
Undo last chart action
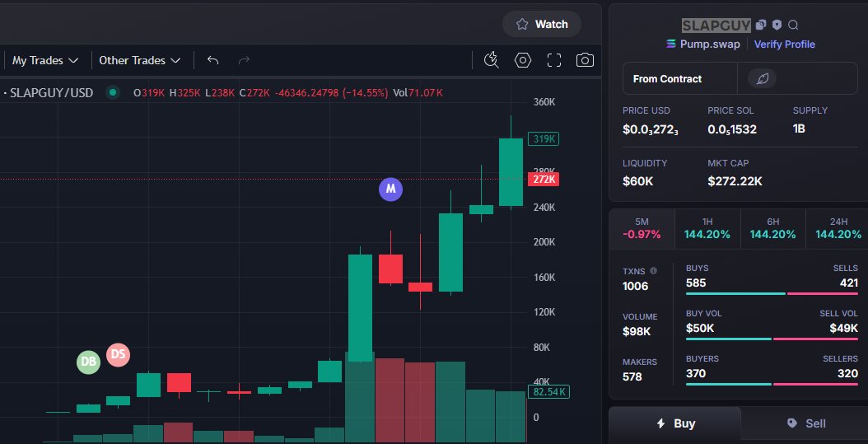click(213, 60)
